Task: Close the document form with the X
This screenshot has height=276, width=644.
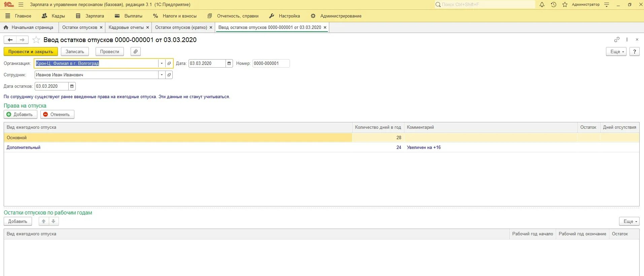Action: pos(637,40)
